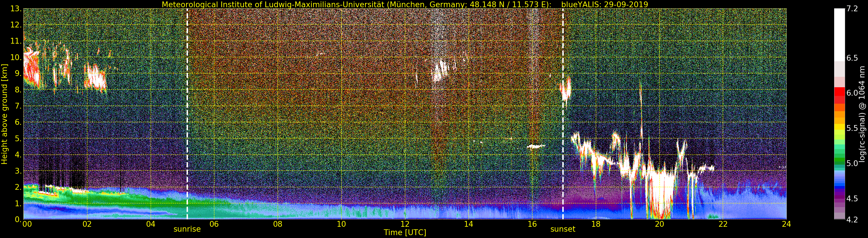
Task: Click the dashed white sunset marker line
Action: [563, 114]
